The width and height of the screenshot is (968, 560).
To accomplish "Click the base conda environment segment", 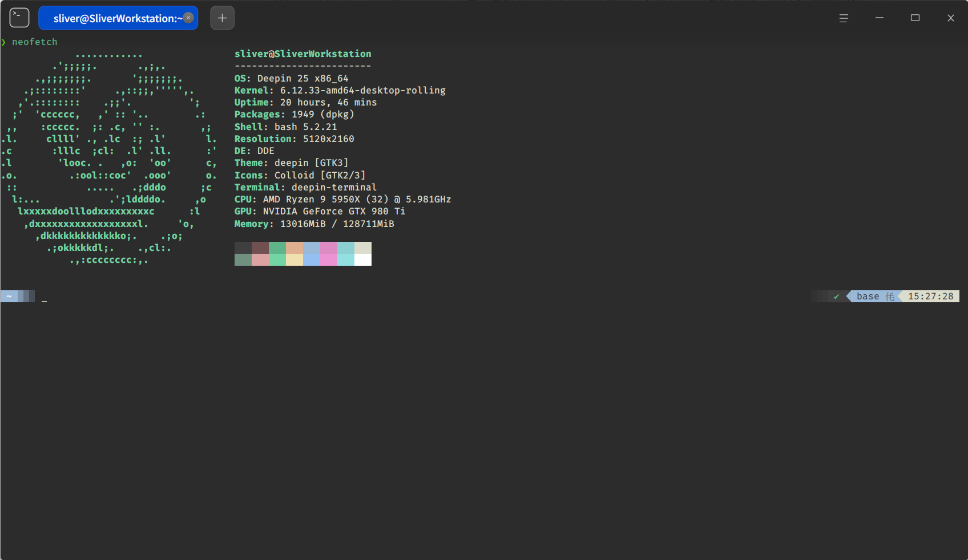I will point(875,297).
